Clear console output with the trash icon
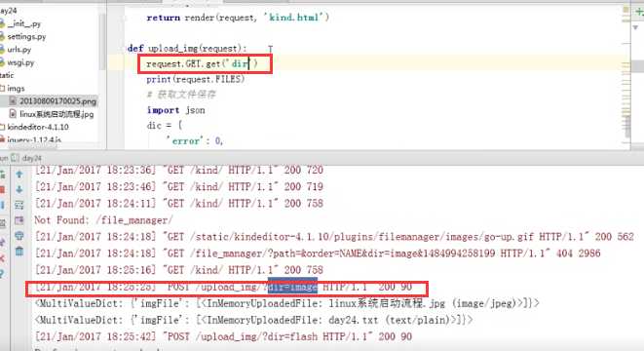 [19, 252]
